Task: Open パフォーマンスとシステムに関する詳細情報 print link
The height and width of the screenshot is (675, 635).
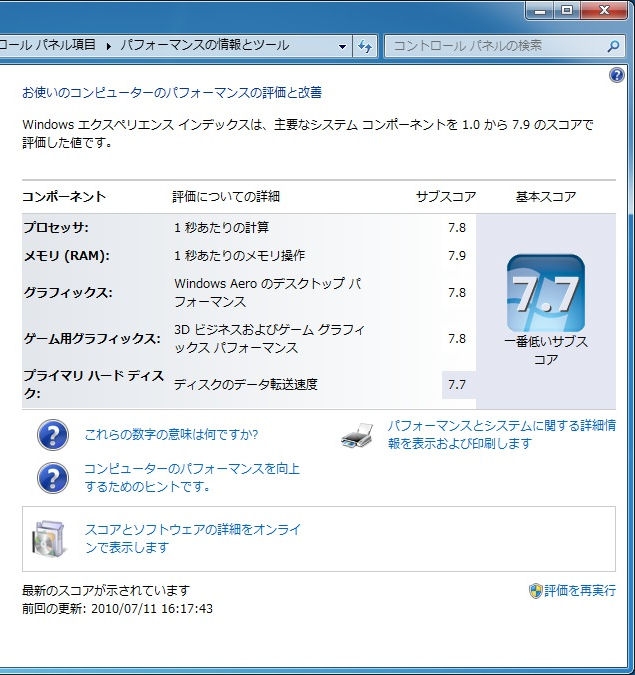Action: click(x=502, y=434)
